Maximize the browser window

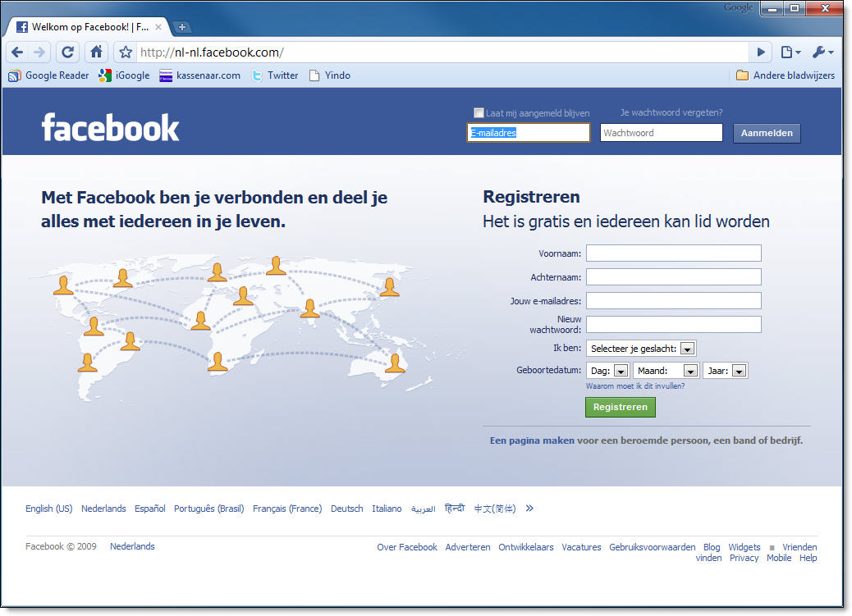pos(795,8)
